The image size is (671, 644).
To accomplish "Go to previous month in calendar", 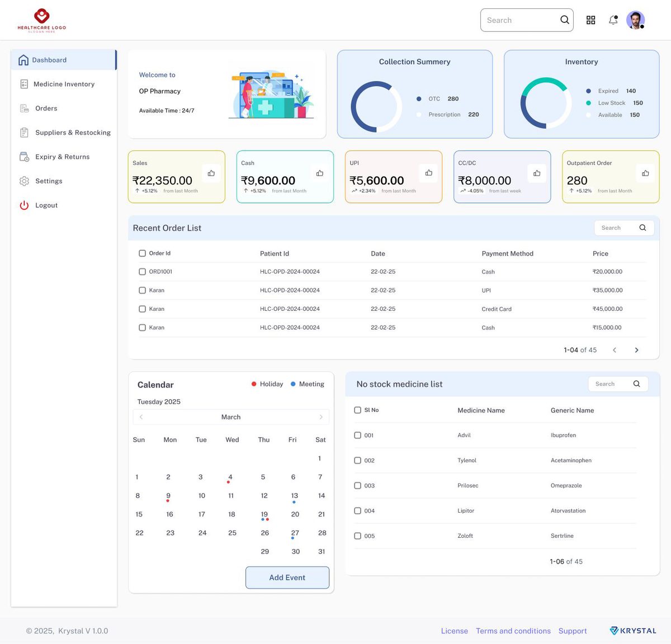I will point(141,417).
